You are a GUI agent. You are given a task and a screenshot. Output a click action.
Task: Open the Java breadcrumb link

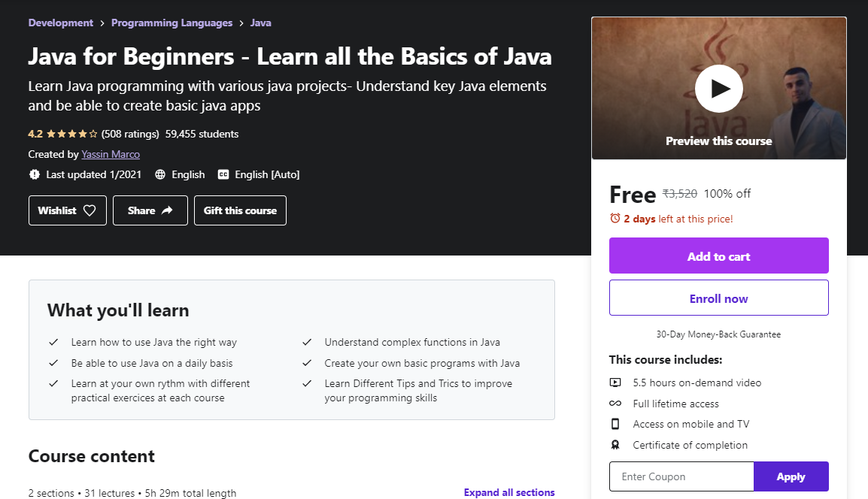(x=261, y=23)
